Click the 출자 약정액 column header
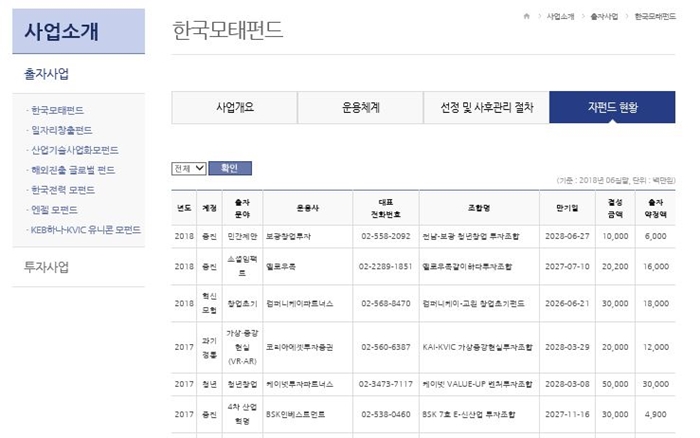700x438 pixels. tap(655, 208)
